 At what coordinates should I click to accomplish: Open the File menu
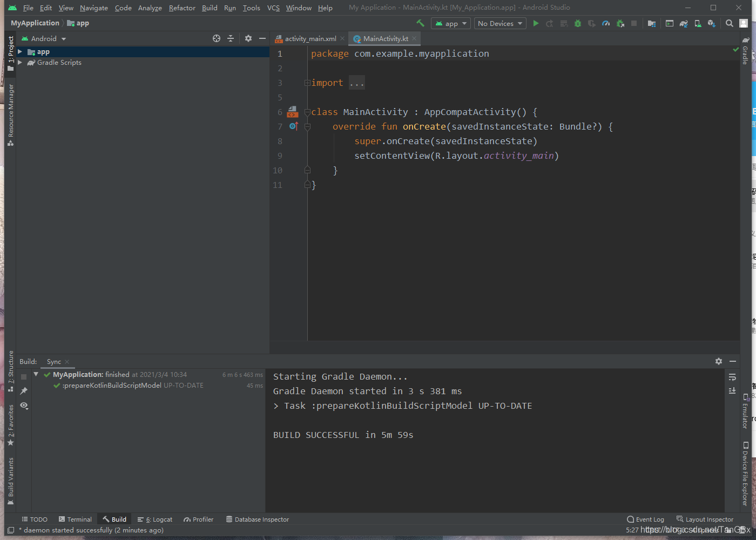28,8
